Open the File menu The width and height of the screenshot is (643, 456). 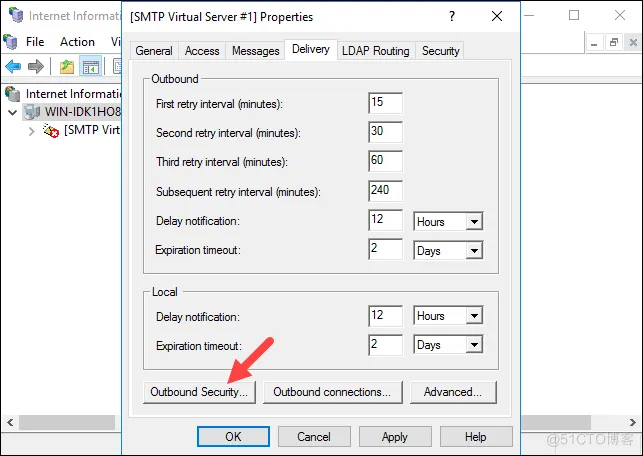pyautogui.click(x=35, y=42)
